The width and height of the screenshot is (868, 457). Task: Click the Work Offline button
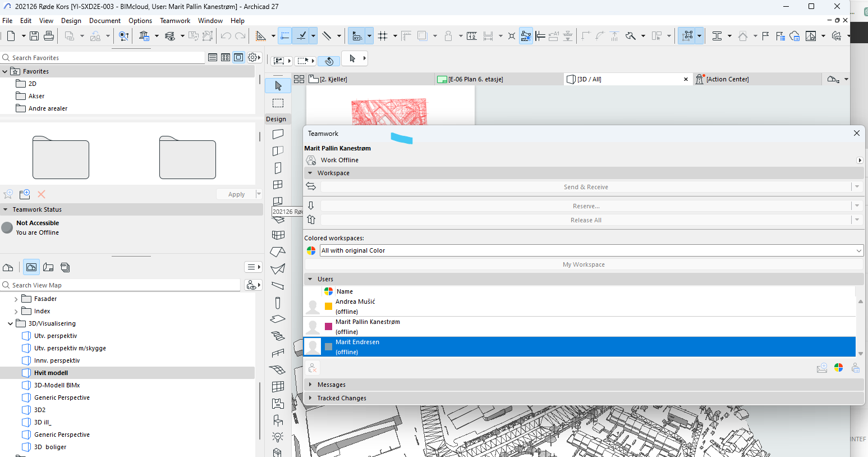pyautogui.click(x=339, y=160)
